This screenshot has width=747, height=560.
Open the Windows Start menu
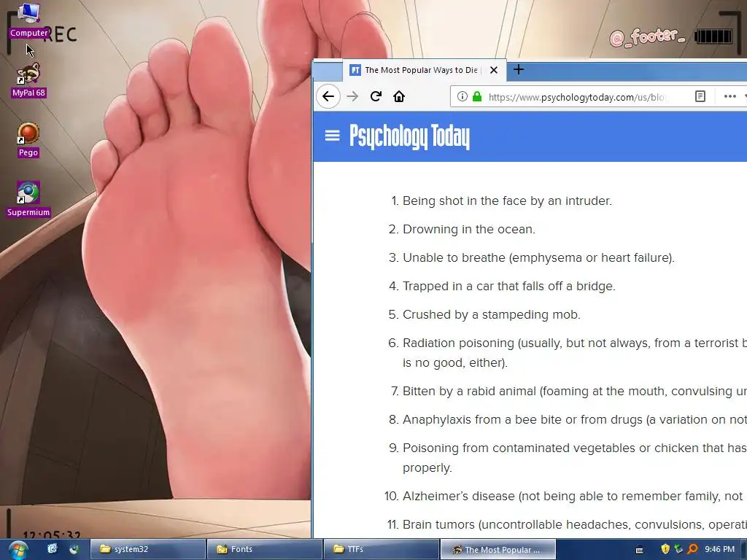pos(18,550)
